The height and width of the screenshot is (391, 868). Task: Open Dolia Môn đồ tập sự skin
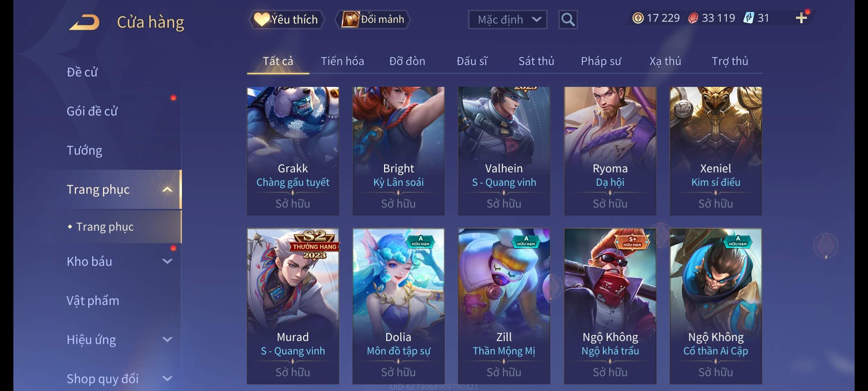(398, 306)
